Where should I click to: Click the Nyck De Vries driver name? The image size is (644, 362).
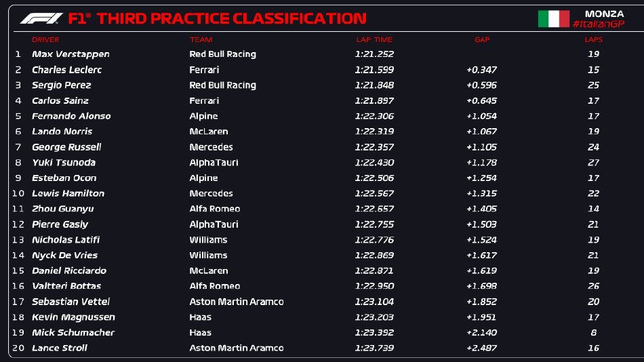64,256
